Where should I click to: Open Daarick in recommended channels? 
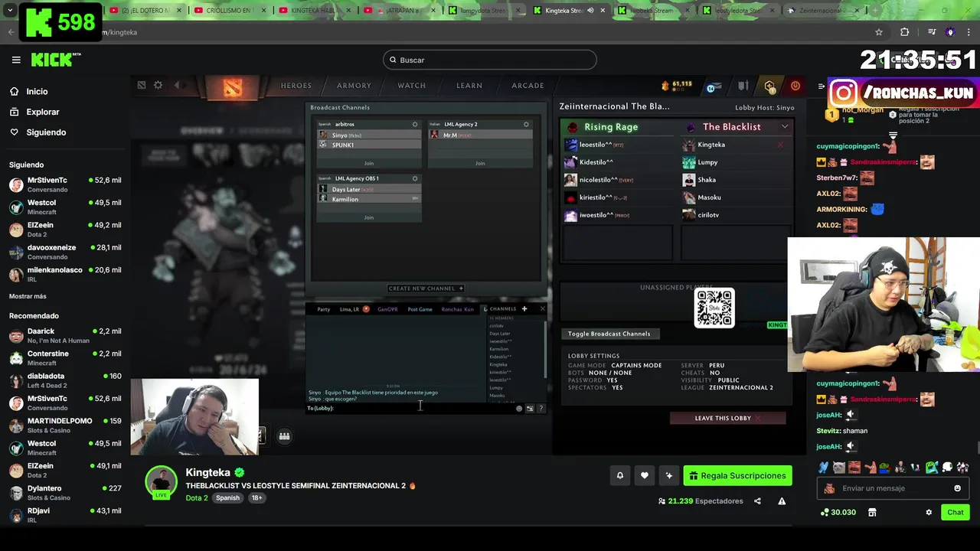(x=65, y=335)
